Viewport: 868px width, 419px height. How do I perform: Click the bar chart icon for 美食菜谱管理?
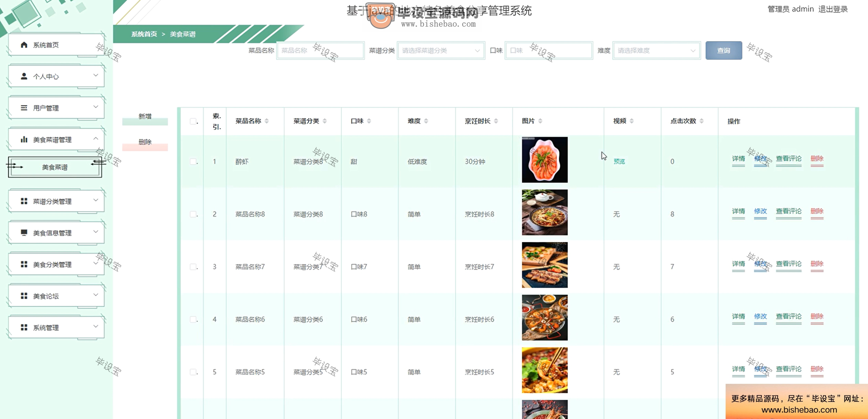point(24,139)
